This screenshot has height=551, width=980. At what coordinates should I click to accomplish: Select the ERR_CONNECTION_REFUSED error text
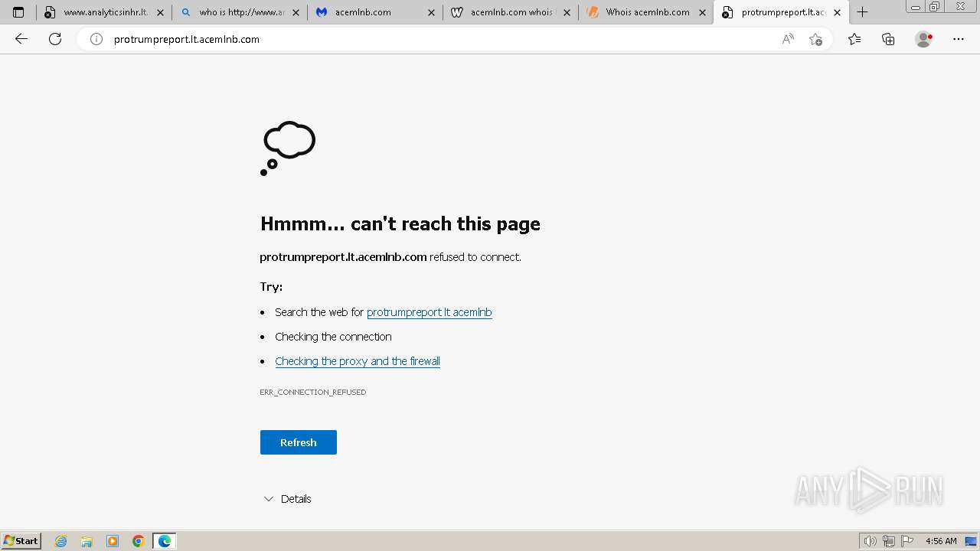click(313, 392)
